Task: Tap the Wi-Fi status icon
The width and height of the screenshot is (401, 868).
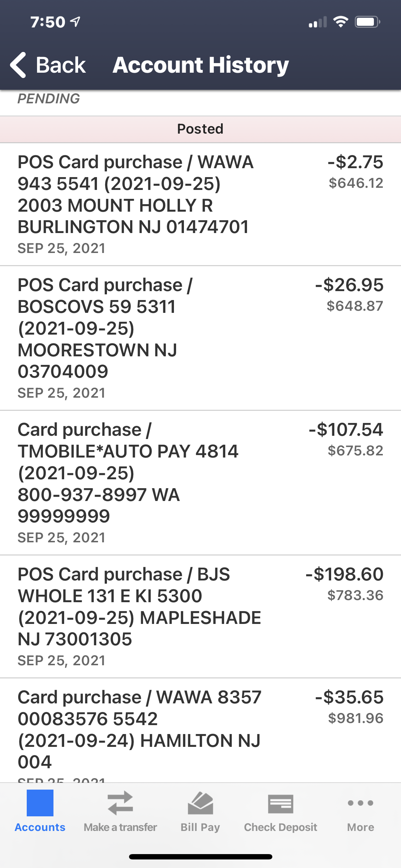Action: pyautogui.click(x=340, y=22)
